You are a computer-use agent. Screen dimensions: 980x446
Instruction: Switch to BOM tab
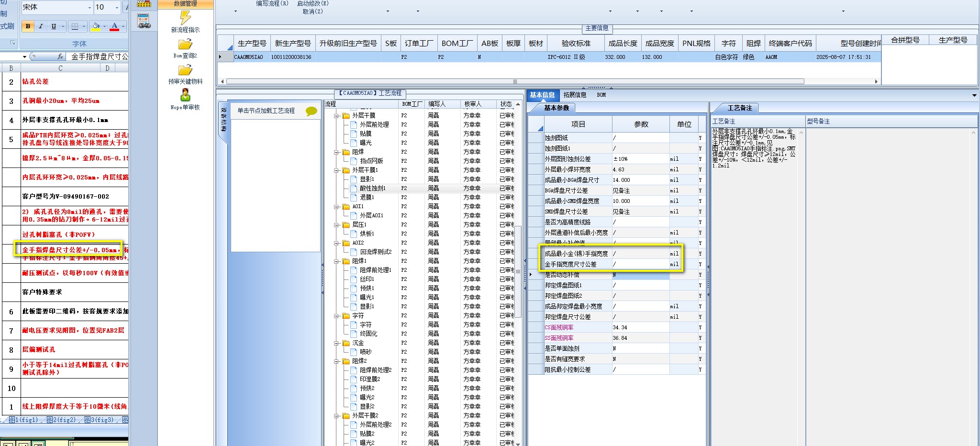point(601,95)
